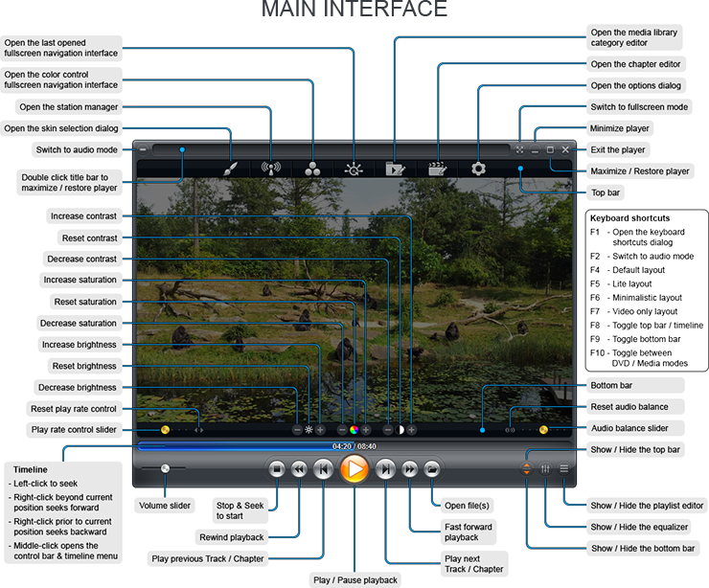Click the open file folder button
Viewport: 709px width, 588px height.
[x=432, y=469]
